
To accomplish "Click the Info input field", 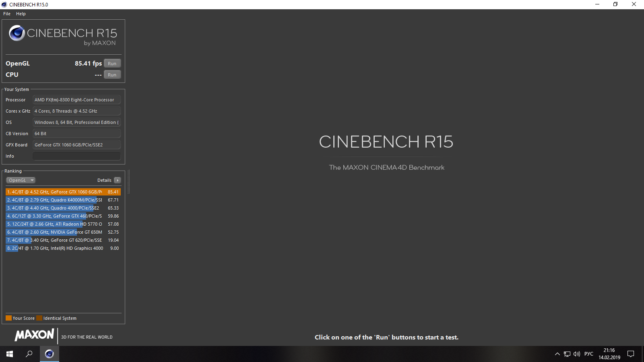I will 76,156.
